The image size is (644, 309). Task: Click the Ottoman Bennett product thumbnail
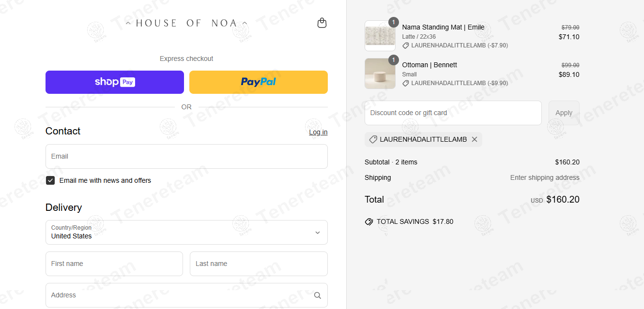coord(380,74)
